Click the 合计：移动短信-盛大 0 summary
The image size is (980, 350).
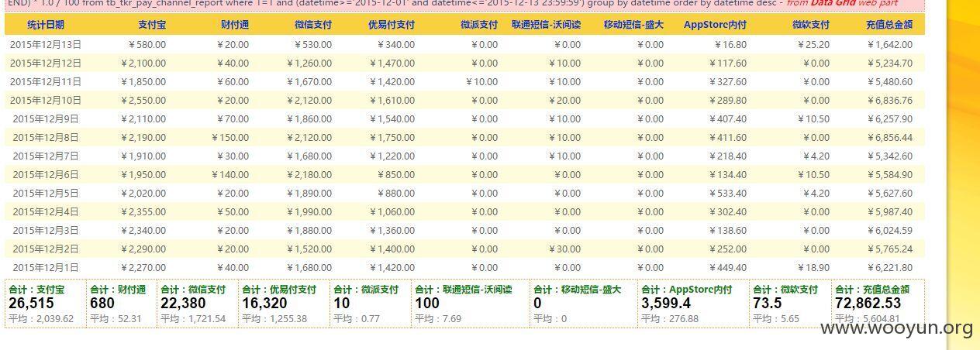[584, 304]
